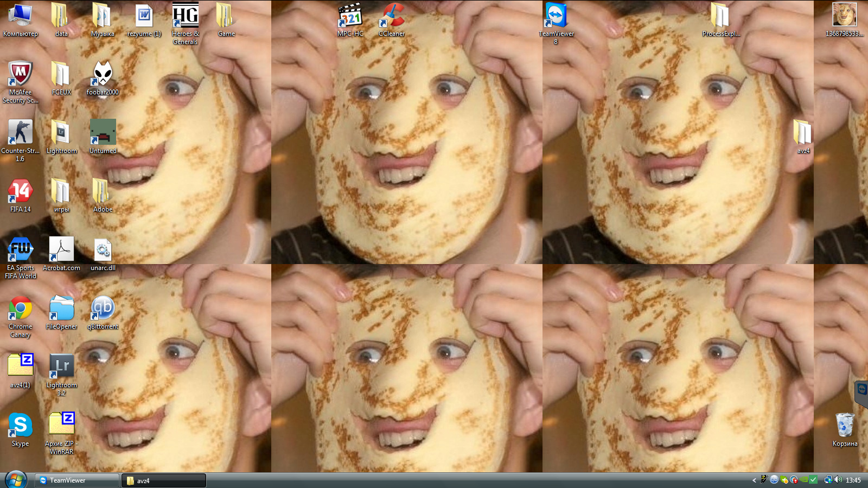
Task: Open green checkmark square tray icon
Action: tap(813, 480)
